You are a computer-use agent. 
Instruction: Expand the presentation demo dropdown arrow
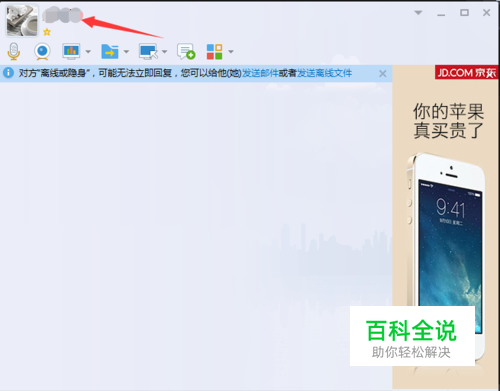[x=88, y=52]
